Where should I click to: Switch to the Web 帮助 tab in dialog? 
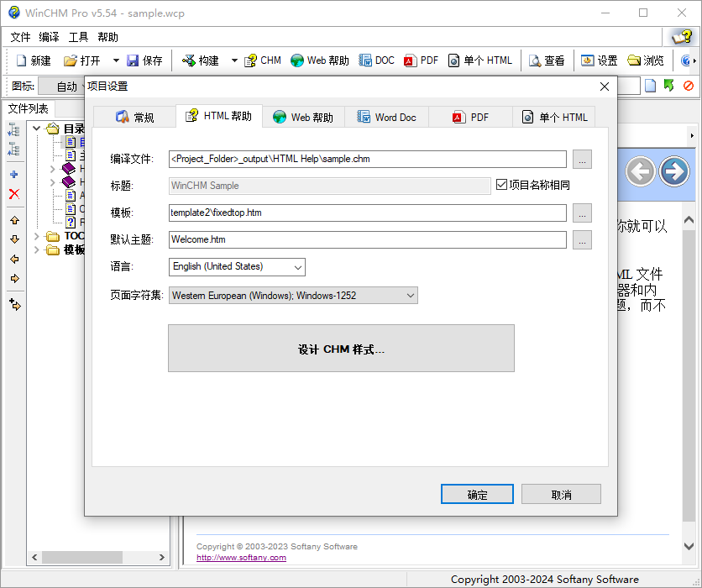[303, 118]
